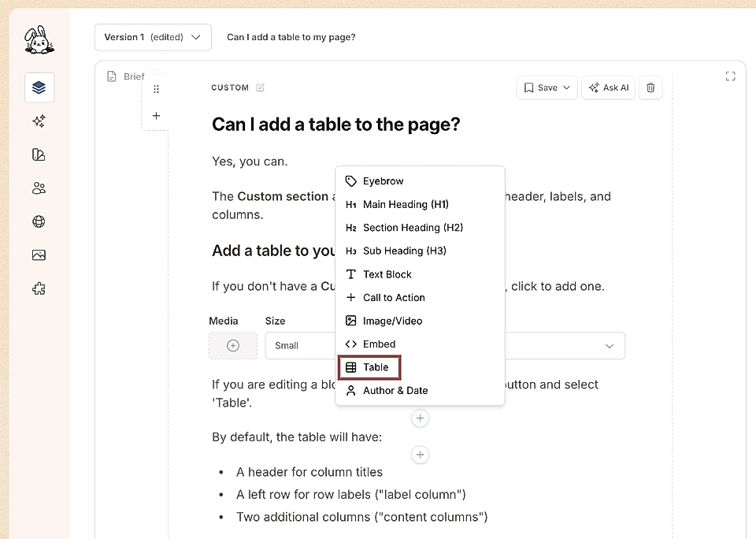The height and width of the screenshot is (539, 756).
Task: Expand the Save button dropdown arrow
Action: click(566, 87)
